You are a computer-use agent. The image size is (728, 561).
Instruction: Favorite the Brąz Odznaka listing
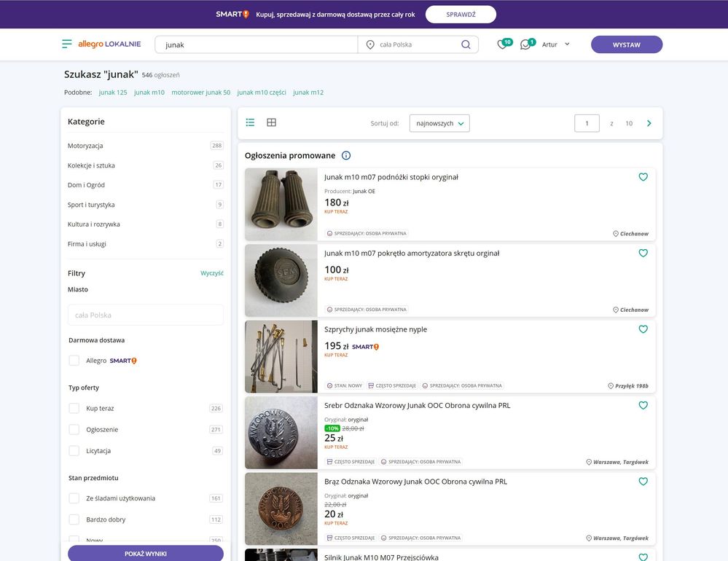point(643,481)
